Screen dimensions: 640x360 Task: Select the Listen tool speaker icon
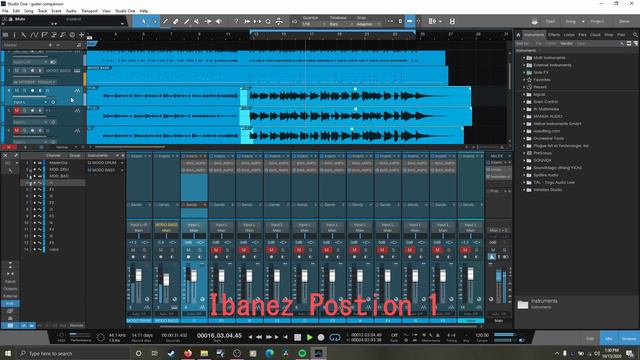[x=219, y=21]
